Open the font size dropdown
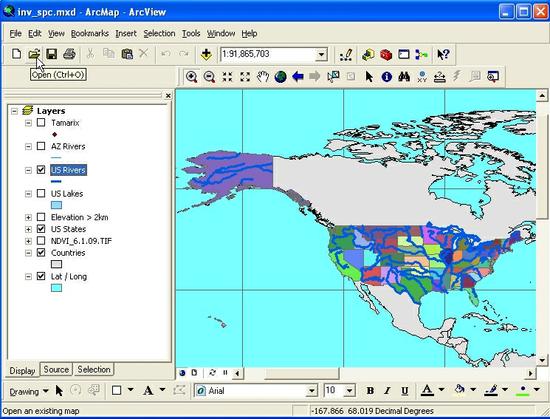The image size is (550, 419). point(349,391)
